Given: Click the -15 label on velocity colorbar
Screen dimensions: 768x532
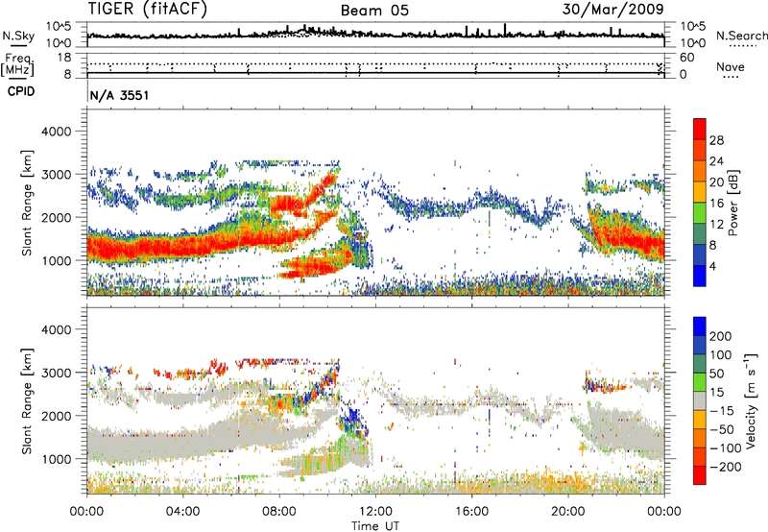Looking at the screenshot, I should (x=722, y=411).
